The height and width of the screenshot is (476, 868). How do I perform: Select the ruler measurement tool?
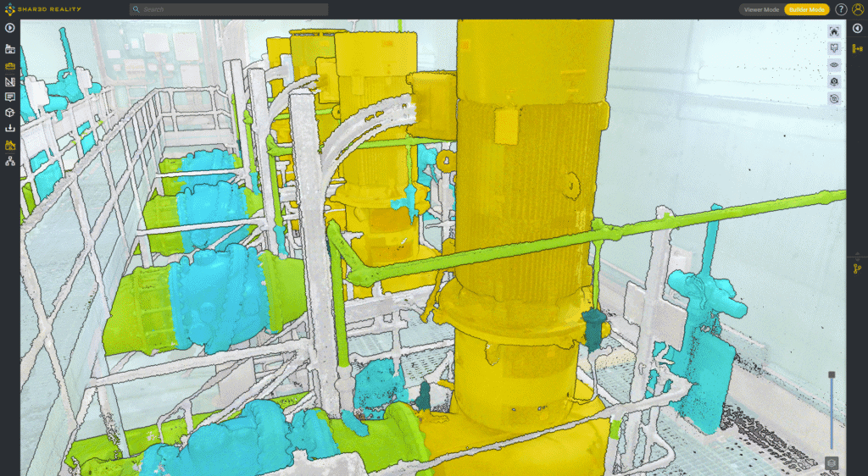[10, 81]
